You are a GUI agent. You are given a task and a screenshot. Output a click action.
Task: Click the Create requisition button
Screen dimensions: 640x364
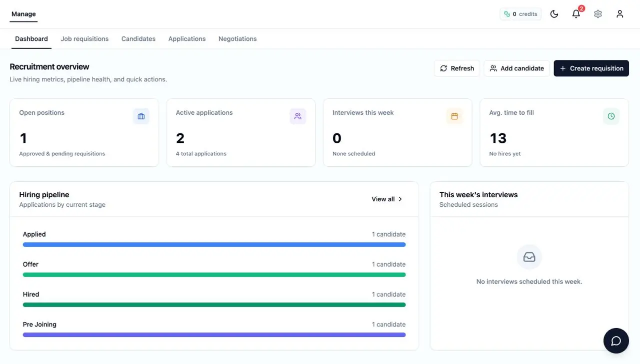click(x=591, y=68)
